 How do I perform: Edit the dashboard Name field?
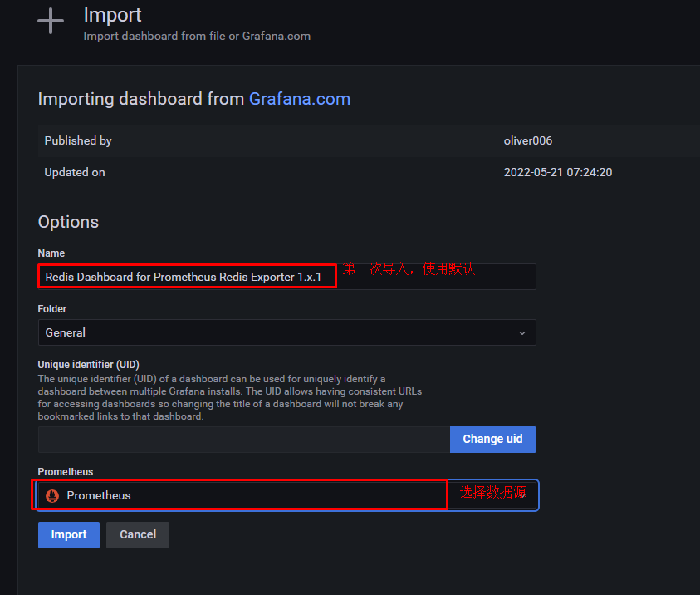[287, 277]
